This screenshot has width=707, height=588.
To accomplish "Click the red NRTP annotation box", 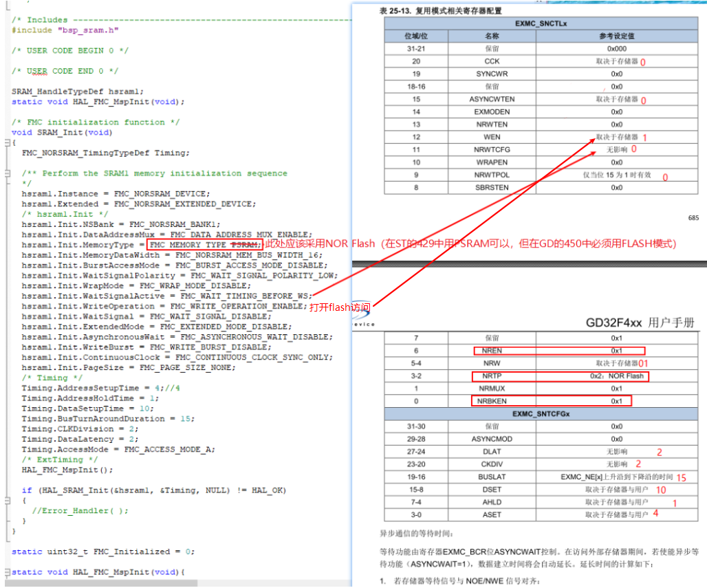I will click(492, 376).
